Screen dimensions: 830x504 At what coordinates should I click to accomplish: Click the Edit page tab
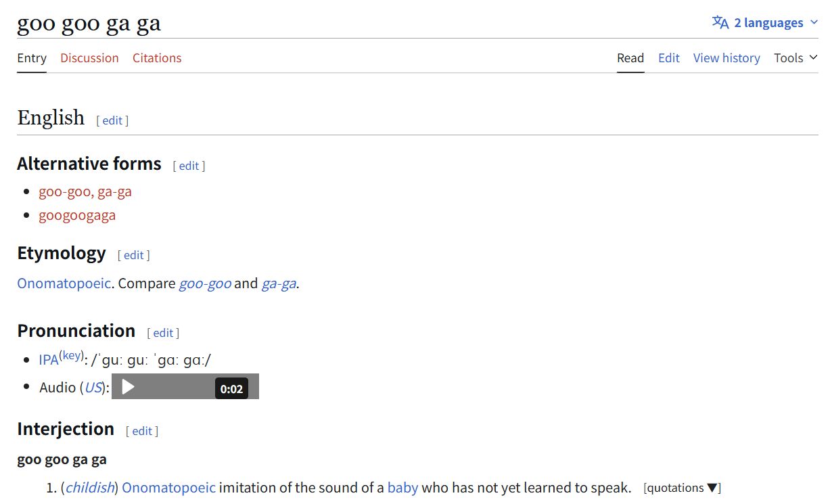pyautogui.click(x=668, y=58)
